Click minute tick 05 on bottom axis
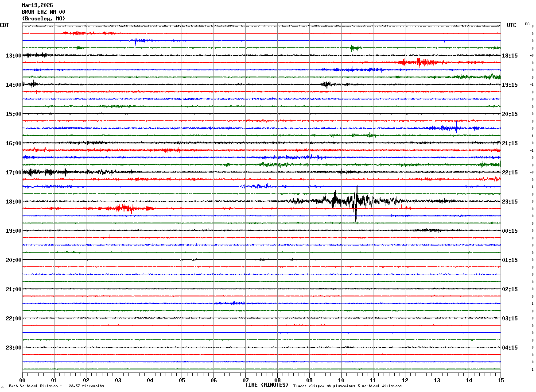This screenshot has height=392, width=536. click(x=182, y=380)
